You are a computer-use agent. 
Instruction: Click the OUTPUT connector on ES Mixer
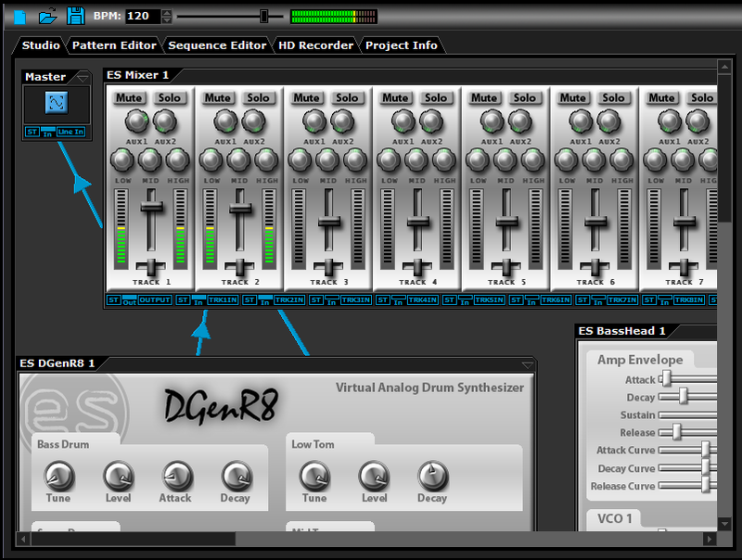[x=155, y=300]
